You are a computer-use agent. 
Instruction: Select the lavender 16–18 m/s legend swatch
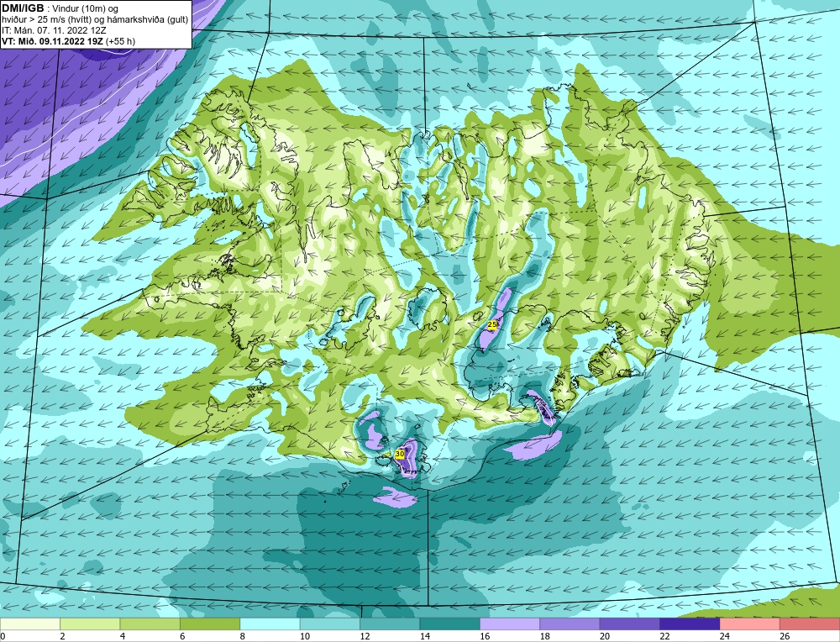point(510,624)
